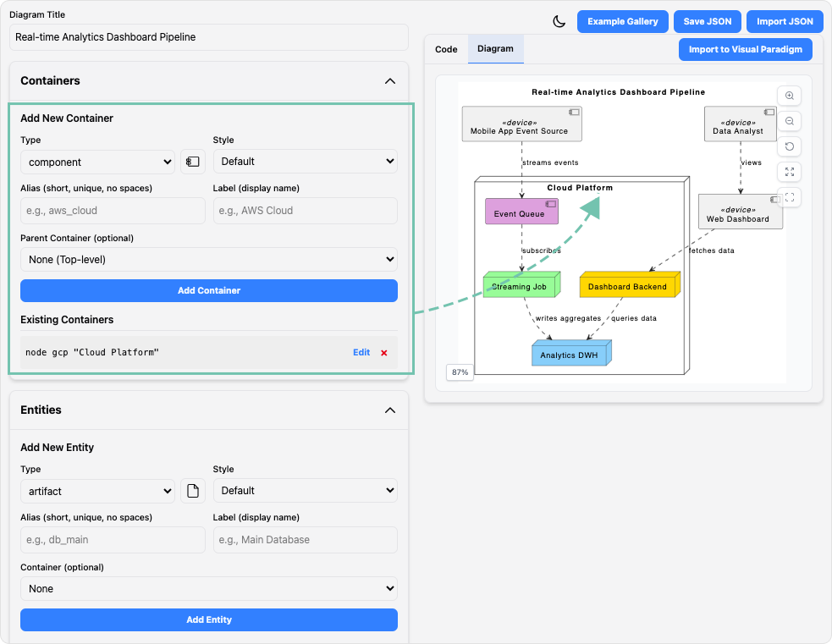Image resolution: width=832 pixels, height=644 pixels.
Task: Click the 'queries data' edge label
Action: 634,319
